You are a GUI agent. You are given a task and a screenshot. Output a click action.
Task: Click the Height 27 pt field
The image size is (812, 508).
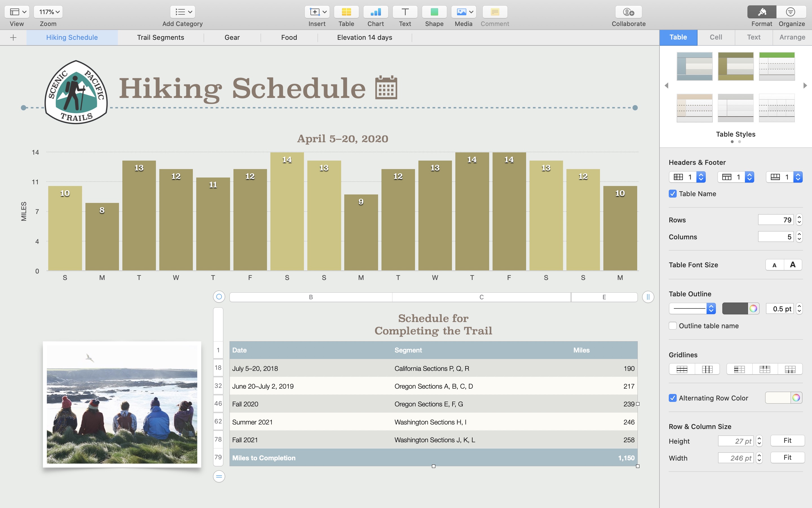point(736,441)
